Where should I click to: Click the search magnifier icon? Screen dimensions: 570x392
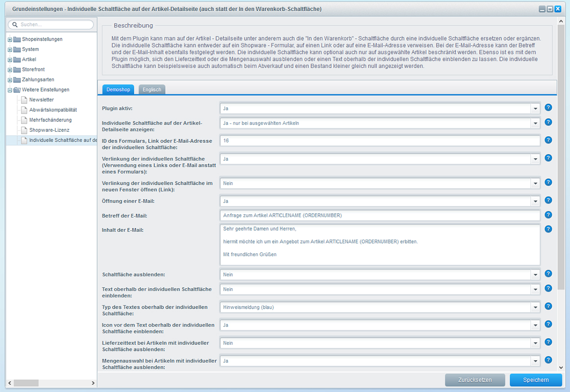(15, 24)
